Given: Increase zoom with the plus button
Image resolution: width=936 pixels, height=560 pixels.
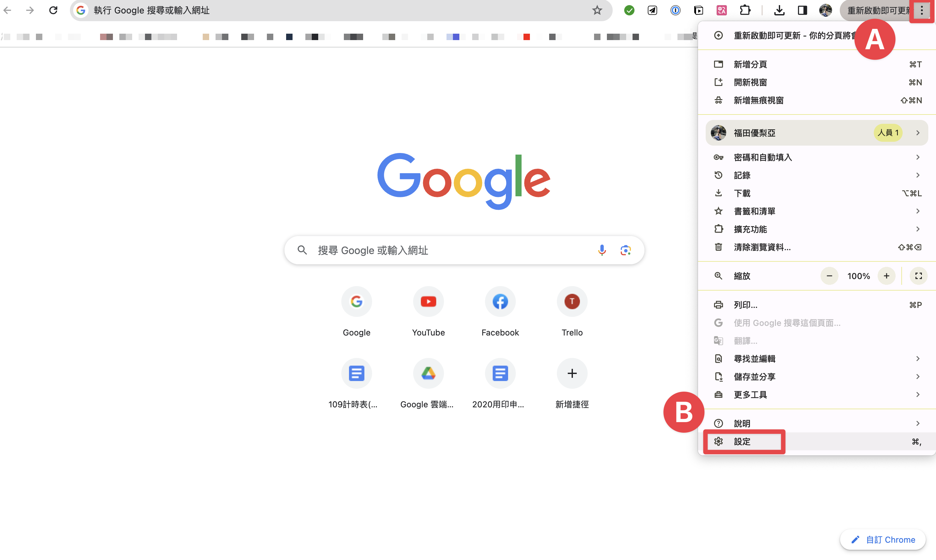Looking at the screenshot, I should [x=886, y=276].
